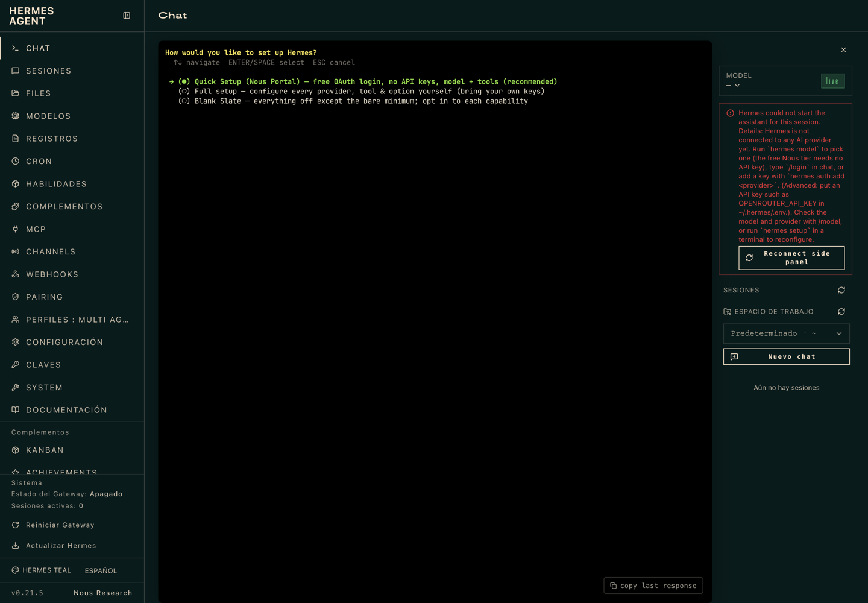Viewport: 868px width, 603px height.
Task: Click the Channels broadcast icon
Action: click(x=16, y=251)
